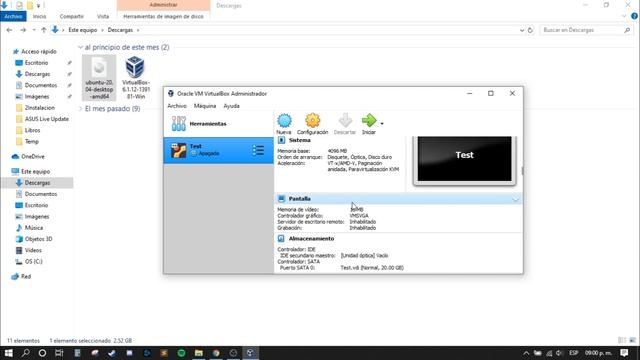Open OneDrive in navigation pane
Screen dimensions: 640x360
(33, 157)
